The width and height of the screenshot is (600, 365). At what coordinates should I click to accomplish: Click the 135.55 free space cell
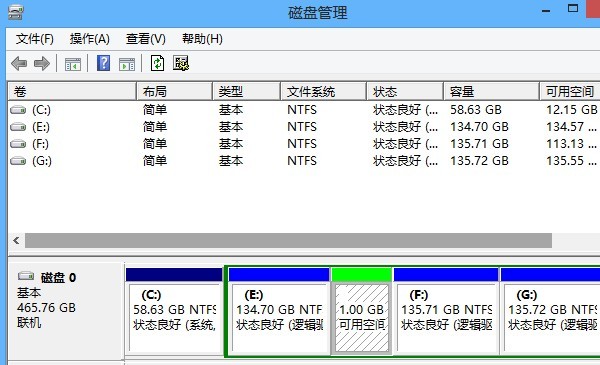[571, 161]
